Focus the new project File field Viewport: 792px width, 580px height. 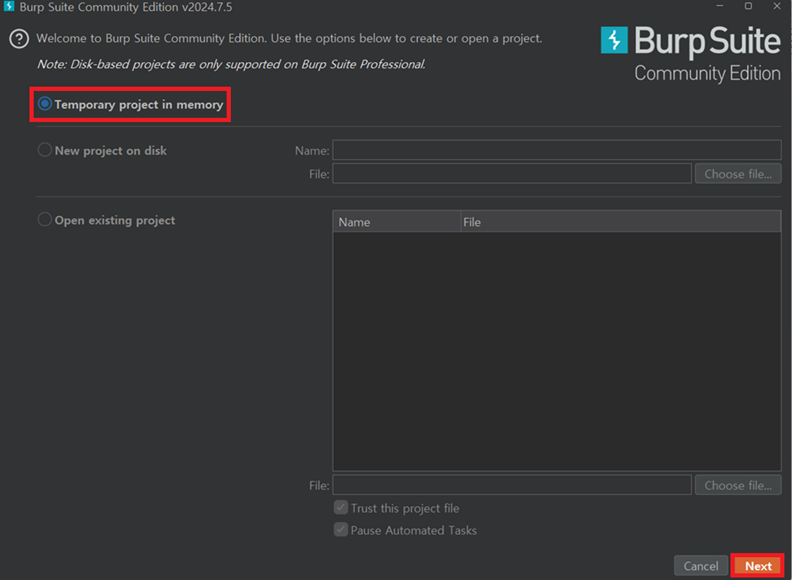[x=512, y=174]
